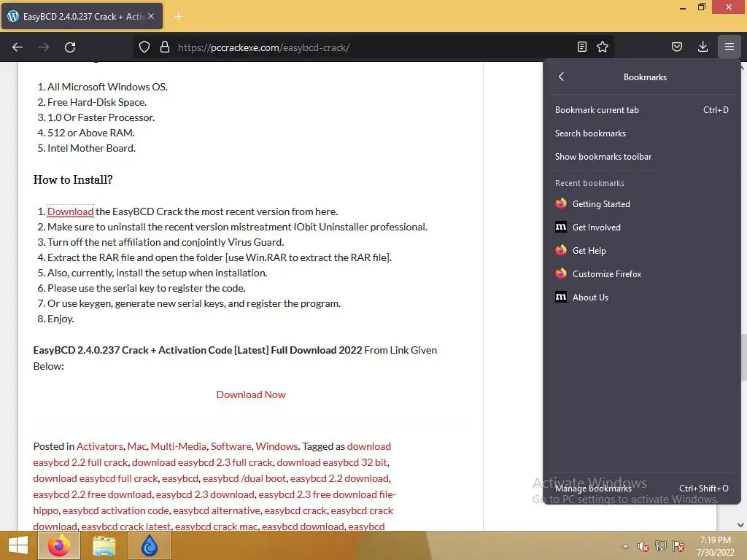Screen dimensions: 747x560
Task: Choose Bookmark current tab
Action: [642, 110]
